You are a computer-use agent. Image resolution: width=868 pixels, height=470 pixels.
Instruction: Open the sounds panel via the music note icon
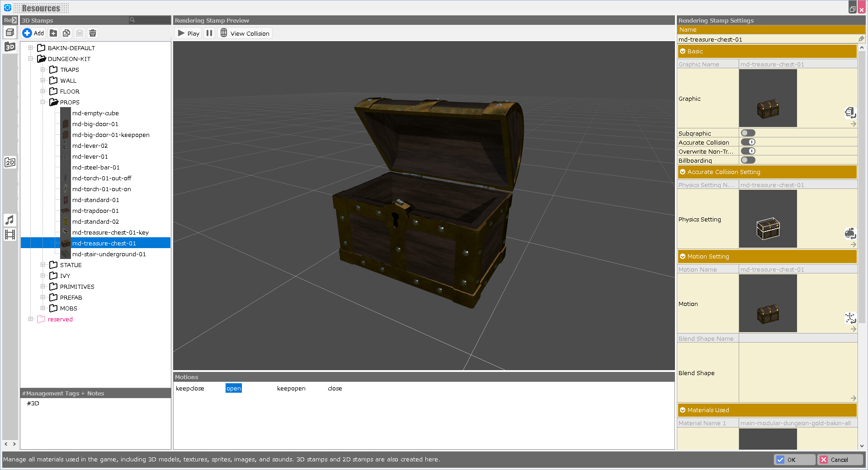(10, 220)
